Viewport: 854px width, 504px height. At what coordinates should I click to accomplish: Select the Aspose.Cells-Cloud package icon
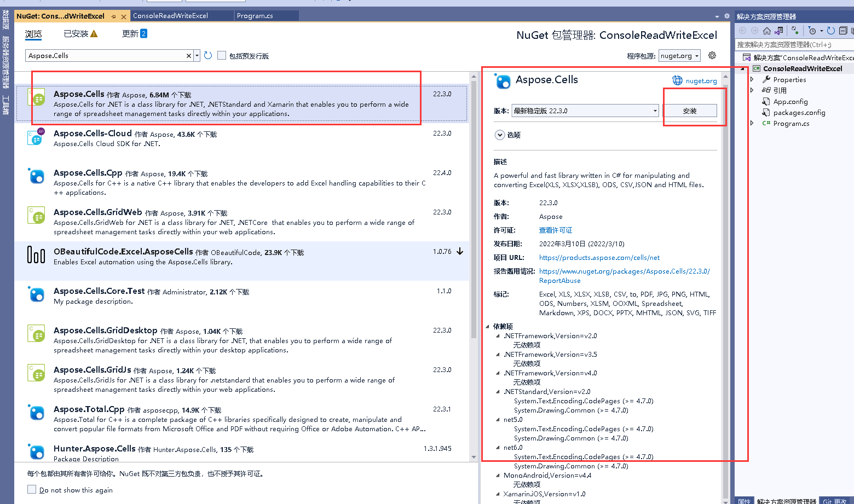coord(36,136)
